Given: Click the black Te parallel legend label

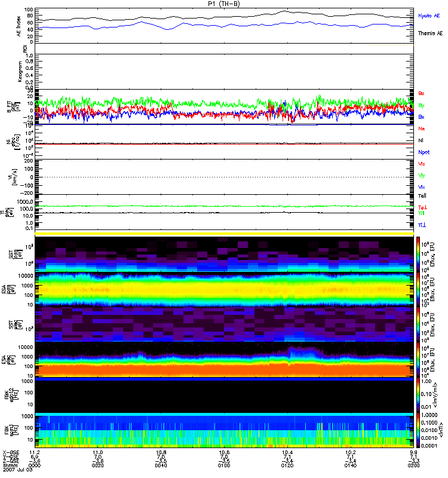Looking at the screenshot, I should (x=422, y=196).
